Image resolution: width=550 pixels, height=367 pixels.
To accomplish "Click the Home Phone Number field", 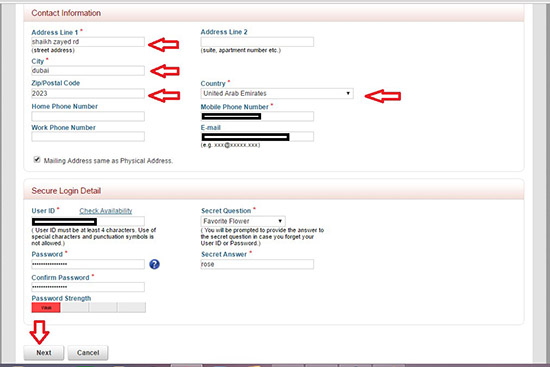I will pyautogui.click(x=88, y=116).
